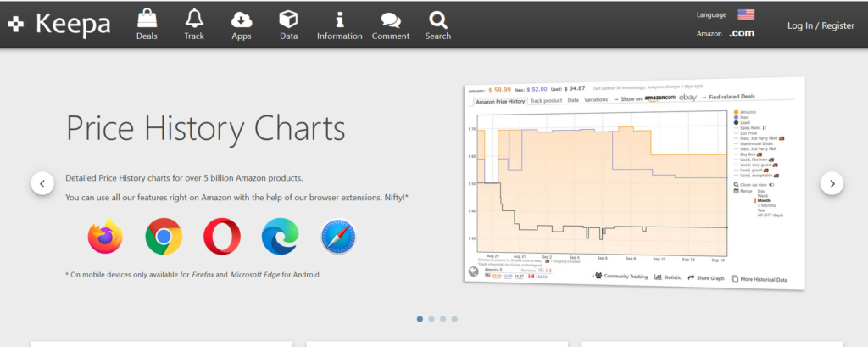Open the Search magnifier icon
The width and height of the screenshot is (868, 347).
[x=438, y=20]
